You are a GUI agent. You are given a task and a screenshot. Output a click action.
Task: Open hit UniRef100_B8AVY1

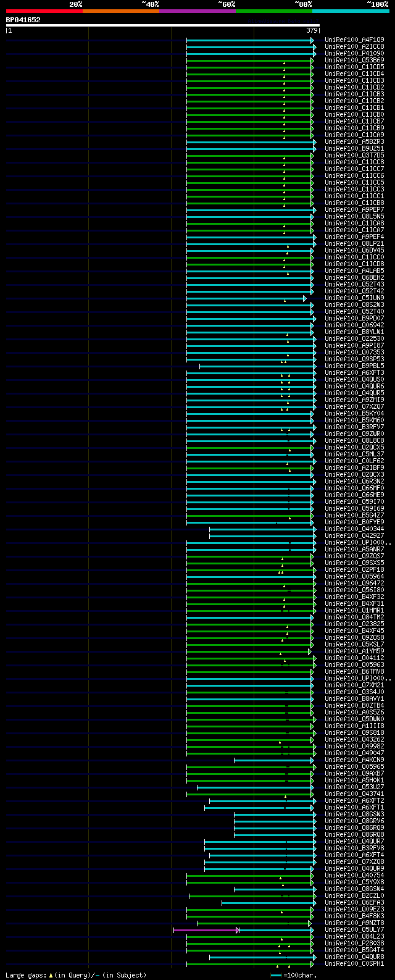(354, 698)
